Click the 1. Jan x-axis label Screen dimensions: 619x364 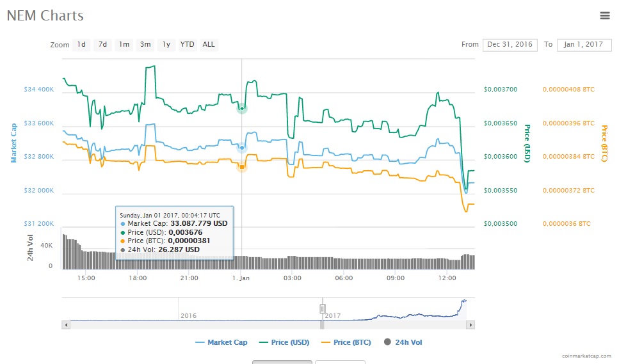point(241,278)
